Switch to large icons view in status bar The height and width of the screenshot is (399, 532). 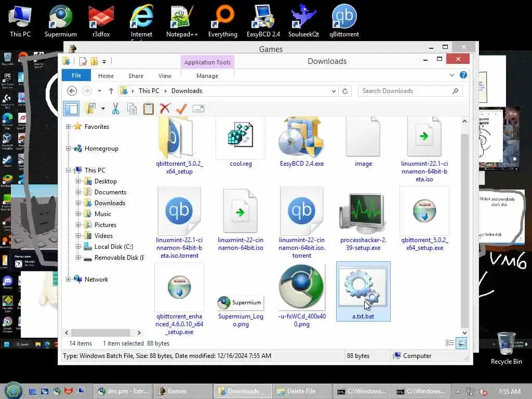(x=461, y=343)
